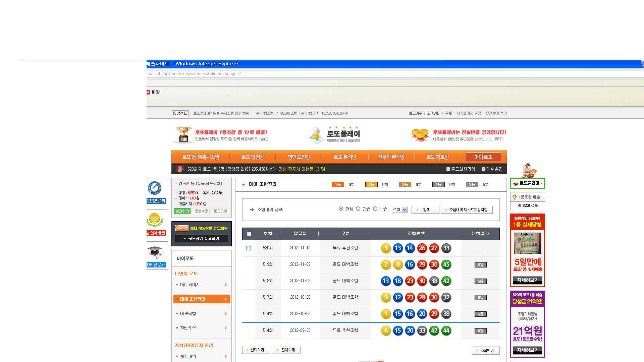Screen dimensions: 644x362
Task: Click the coupon gold membership banner
Action: pos(201,228)
